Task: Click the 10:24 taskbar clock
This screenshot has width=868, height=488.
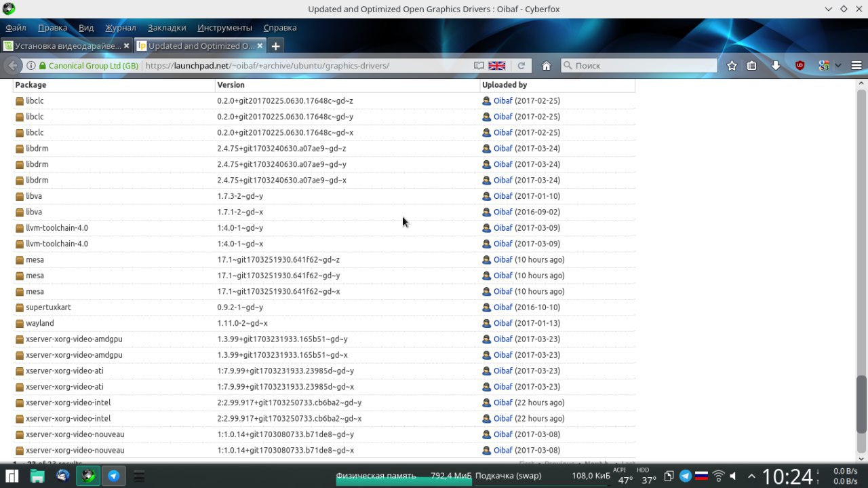Action: [x=787, y=476]
